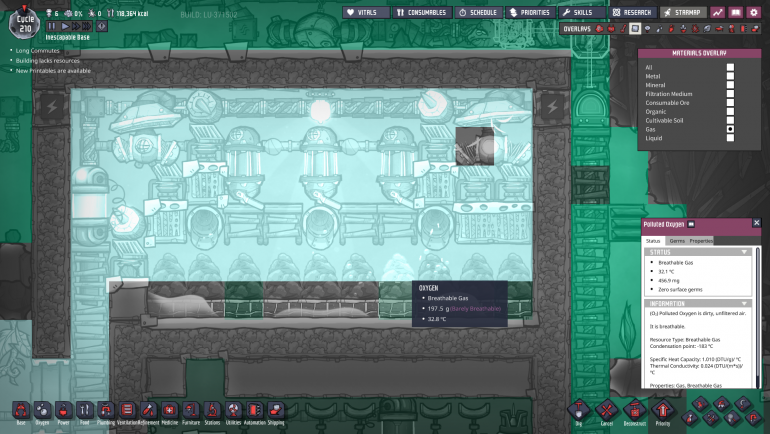Collapse the Information section arrow
The width and height of the screenshot is (770, 434).
tap(744, 303)
